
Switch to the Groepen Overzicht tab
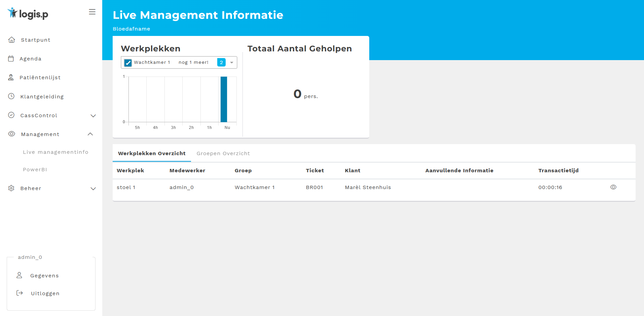click(x=223, y=153)
